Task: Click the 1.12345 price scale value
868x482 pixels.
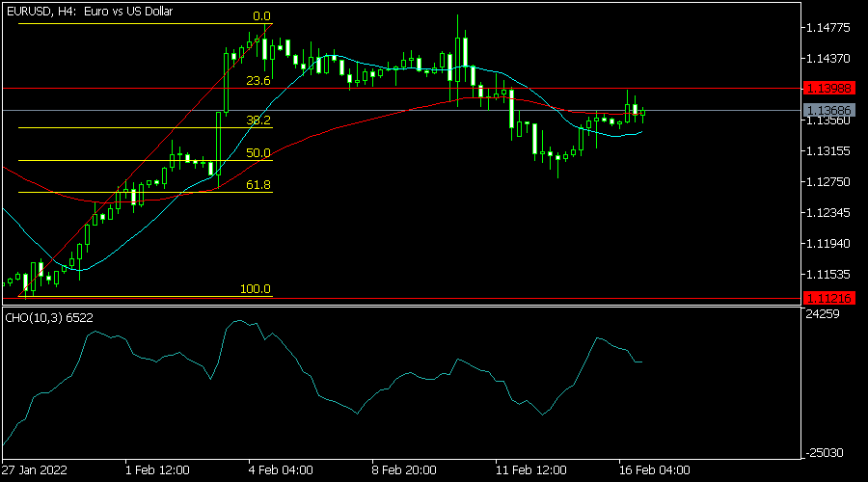Action: (x=828, y=212)
